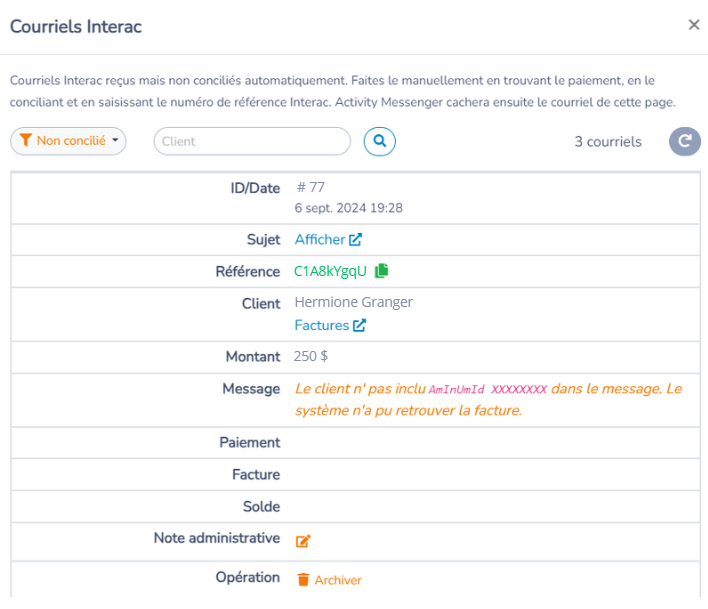Edit the Note administrative with pencil icon
The image size is (708, 609).
pos(303,540)
